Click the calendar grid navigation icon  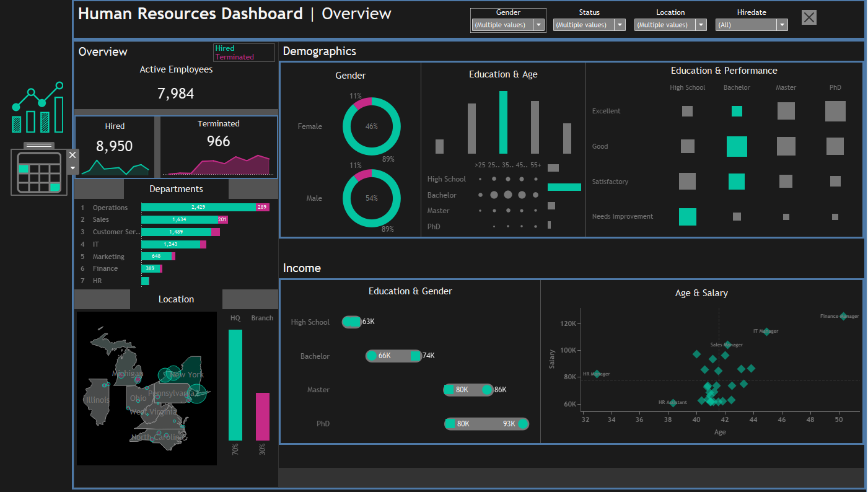coord(39,174)
